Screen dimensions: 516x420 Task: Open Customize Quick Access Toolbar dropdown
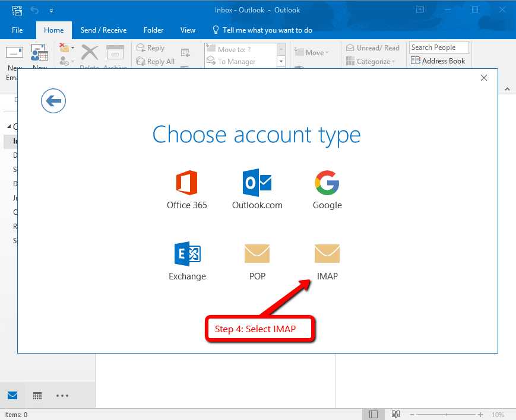coord(51,11)
